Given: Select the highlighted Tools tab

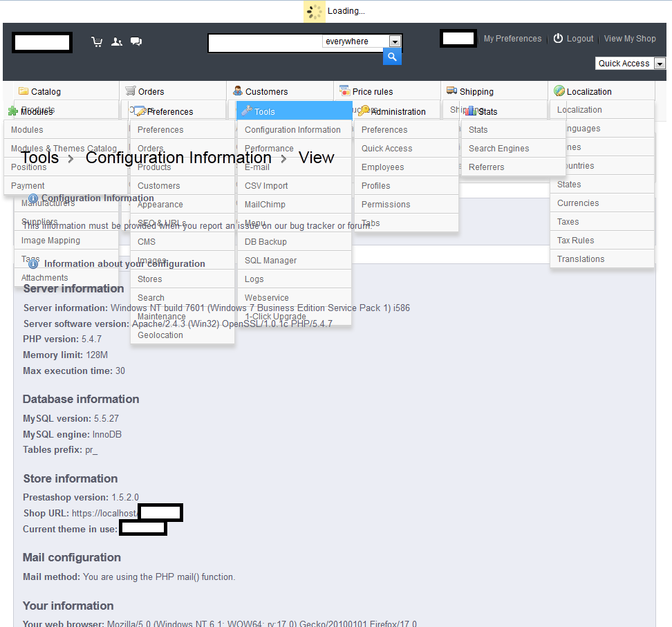Looking at the screenshot, I should click(x=294, y=111).
